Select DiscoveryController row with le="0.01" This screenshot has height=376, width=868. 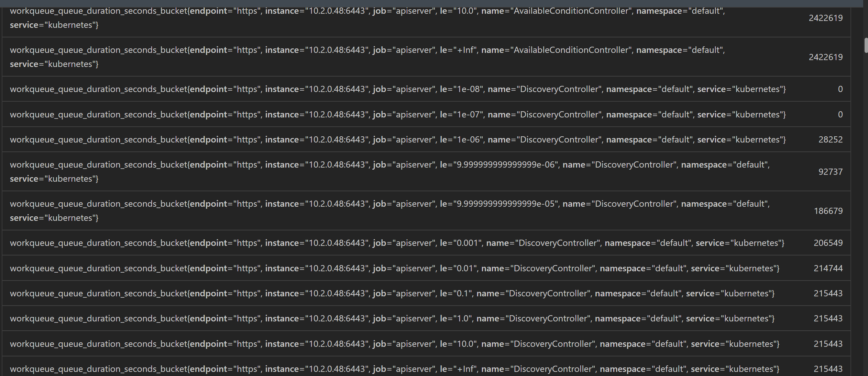(x=426, y=268)
